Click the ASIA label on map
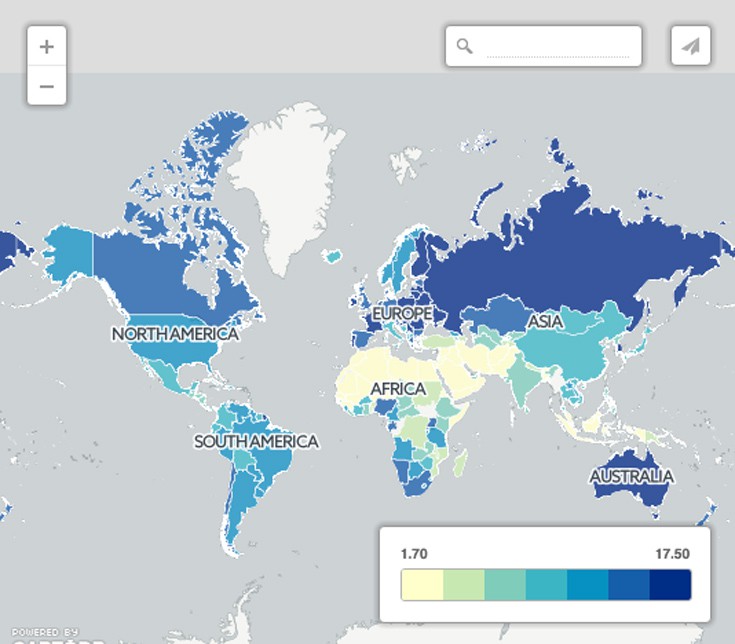735x644 pixels. pyautogui.click(x=546, y=322)
